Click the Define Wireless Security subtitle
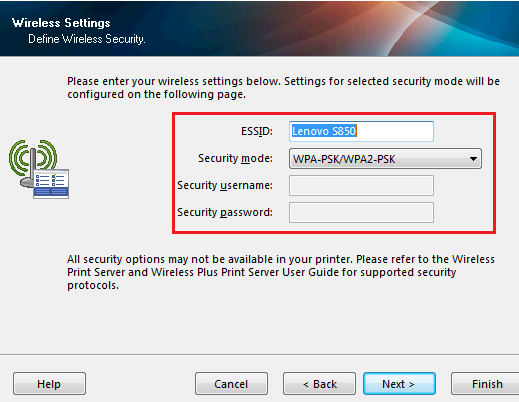The image size is (519, 402). click(87, 39)
